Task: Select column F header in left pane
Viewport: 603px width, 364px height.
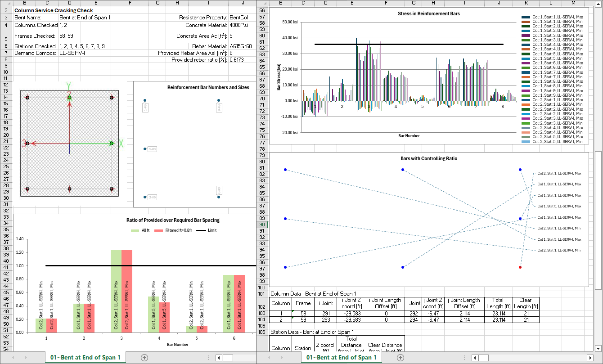Action: tap(130, 3)
